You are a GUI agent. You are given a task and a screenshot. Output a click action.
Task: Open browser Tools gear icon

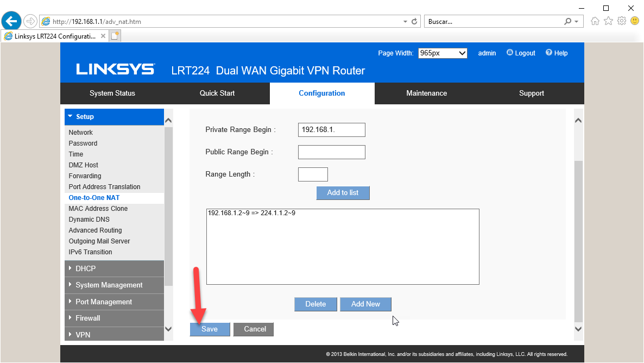(622, 21)
